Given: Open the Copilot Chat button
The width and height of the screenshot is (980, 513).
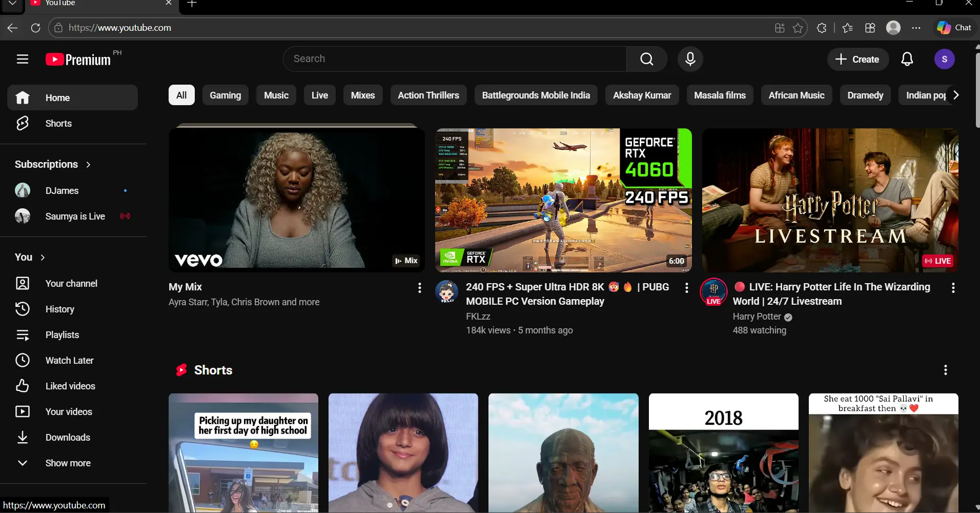Looking at the screenshot, I should point(954,28).
